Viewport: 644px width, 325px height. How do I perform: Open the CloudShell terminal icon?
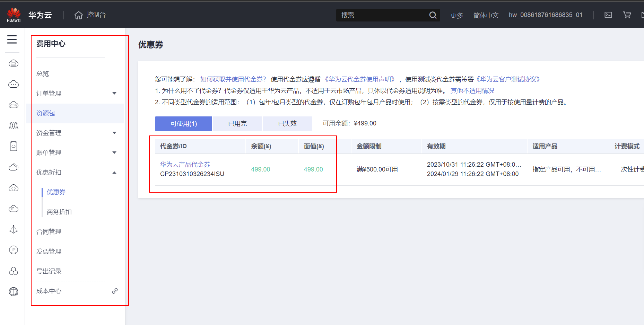608,15
